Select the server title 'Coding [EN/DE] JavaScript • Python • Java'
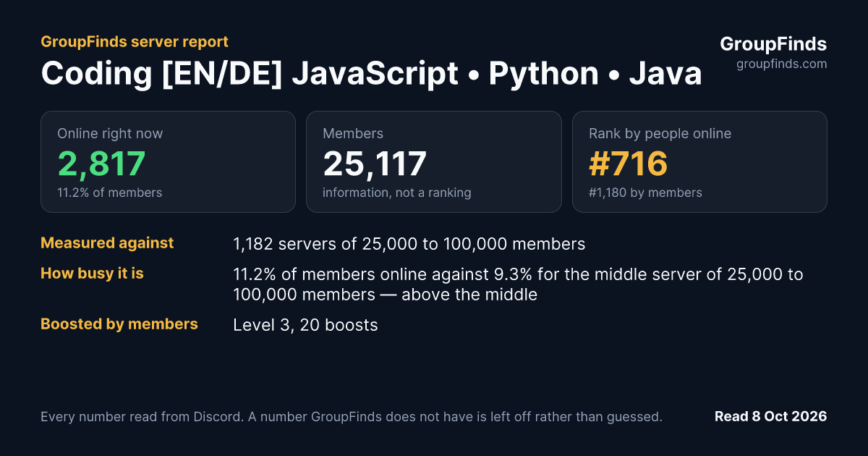This screenshot has height=456, width=868. 371,74
